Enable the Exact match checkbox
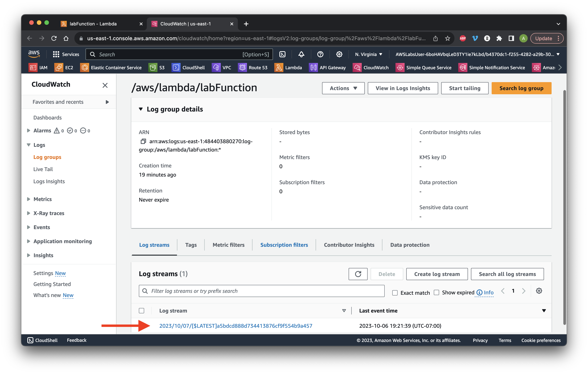 (395, 293)
